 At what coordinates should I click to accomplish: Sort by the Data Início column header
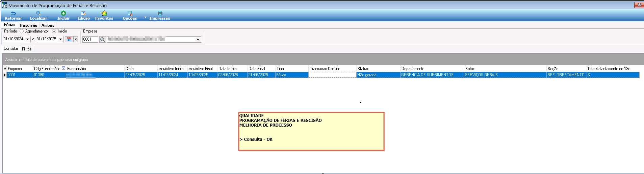click(232, 69)
